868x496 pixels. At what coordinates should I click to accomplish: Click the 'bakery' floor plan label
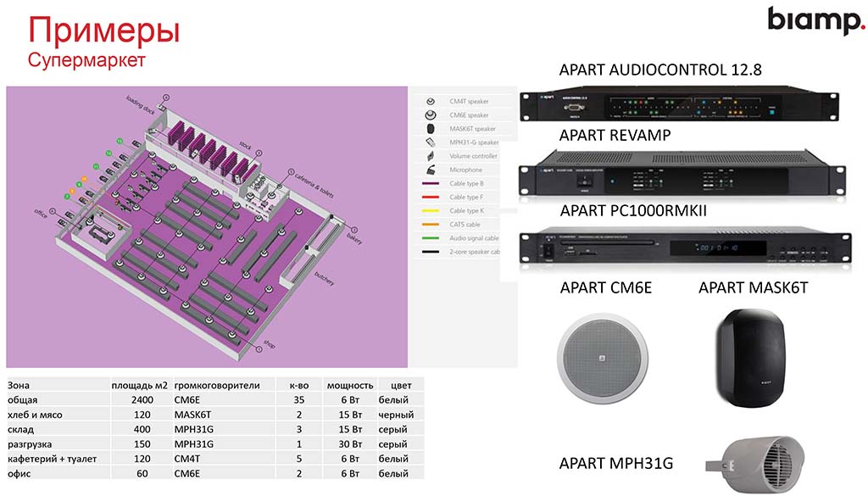[354, 238]
